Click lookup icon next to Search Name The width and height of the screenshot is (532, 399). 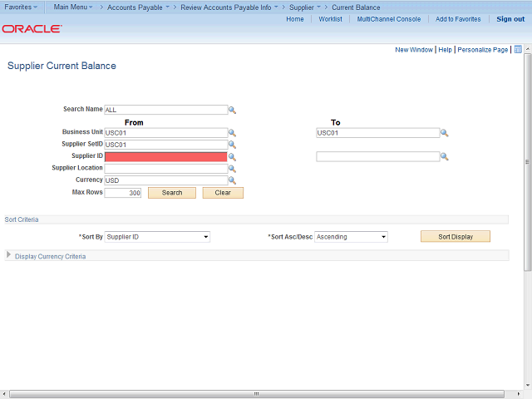(x=233, y=110)
